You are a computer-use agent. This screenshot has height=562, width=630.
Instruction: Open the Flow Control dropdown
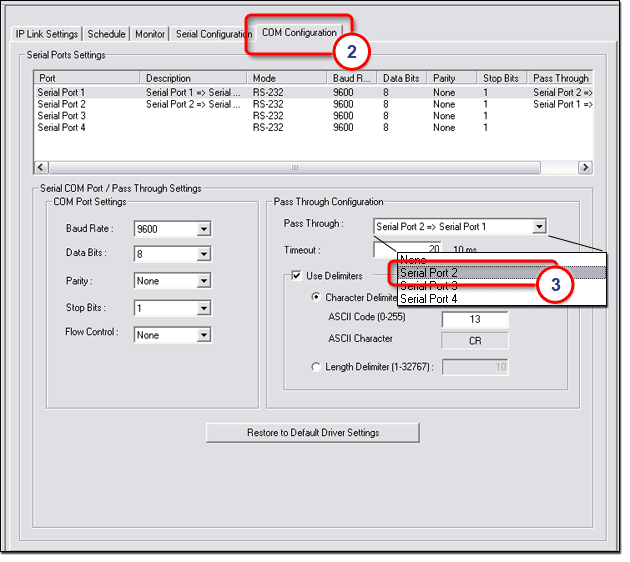204,335
